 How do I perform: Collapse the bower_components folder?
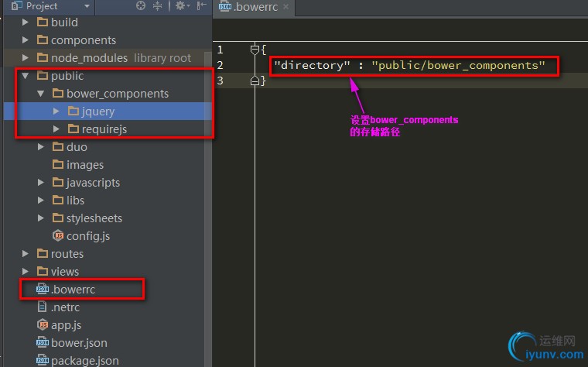tap(41, 94)
